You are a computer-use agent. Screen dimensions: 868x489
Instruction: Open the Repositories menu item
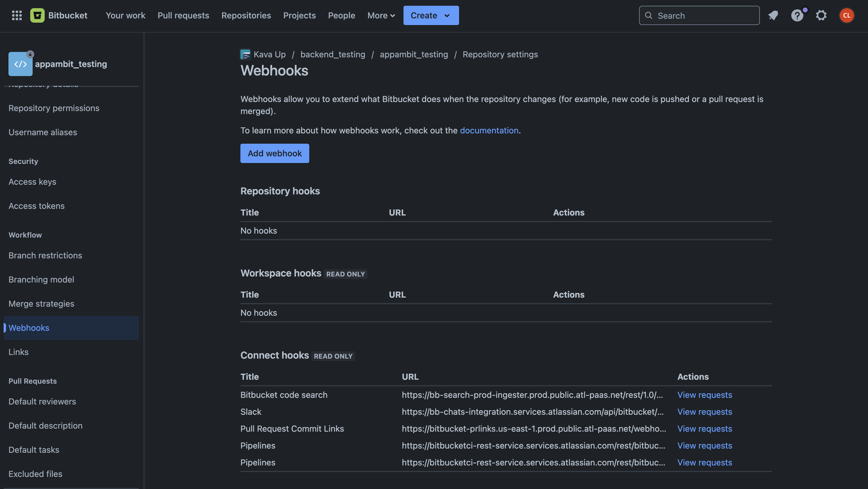246,15
